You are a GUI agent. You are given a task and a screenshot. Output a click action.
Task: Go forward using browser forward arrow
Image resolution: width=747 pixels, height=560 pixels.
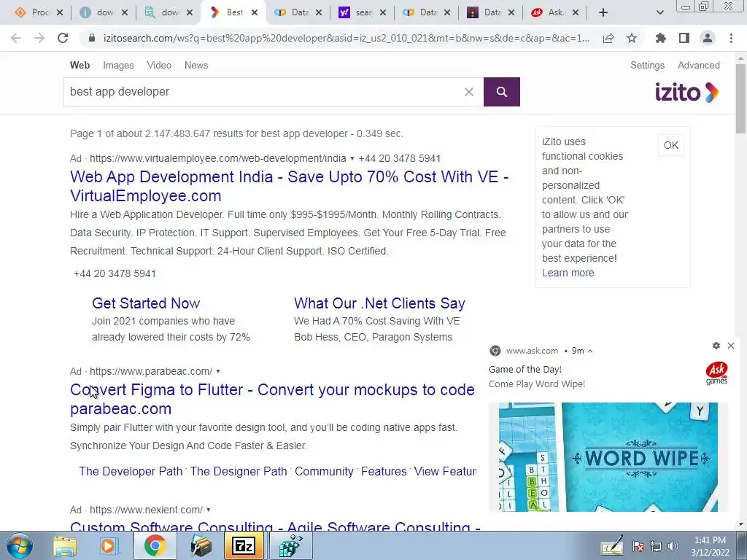pos(39,38)
